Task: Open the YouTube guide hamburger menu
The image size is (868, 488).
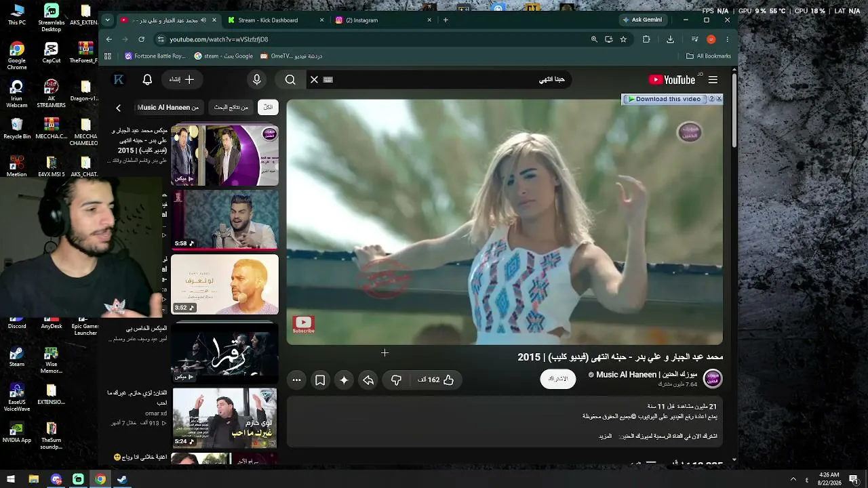Action: tap(713, 80)
